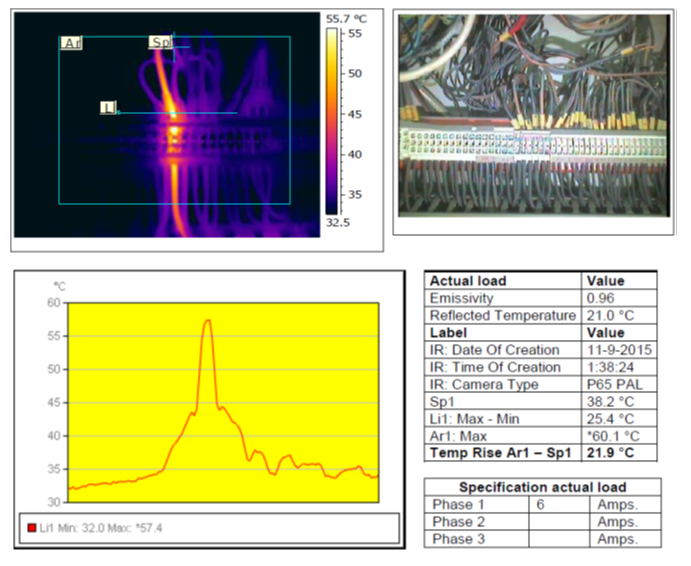
Task: Click the 'IR: Camera Type' label
Action: point(484,384)
